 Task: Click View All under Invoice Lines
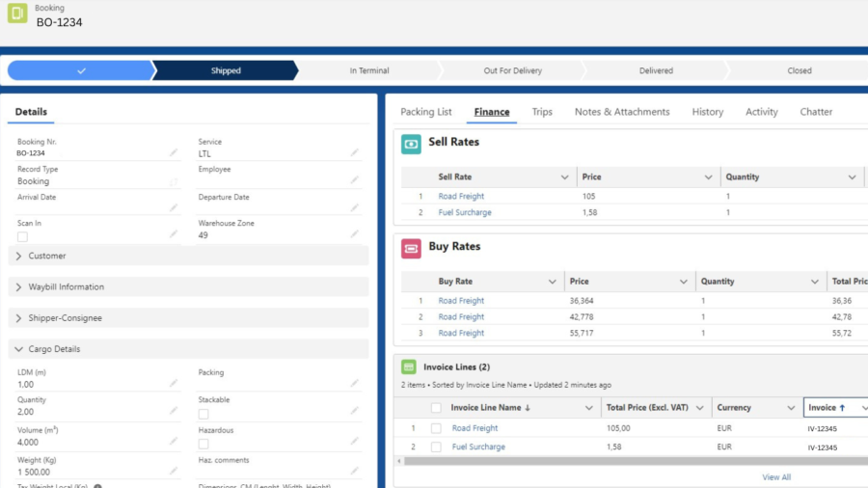pos(776,477)
